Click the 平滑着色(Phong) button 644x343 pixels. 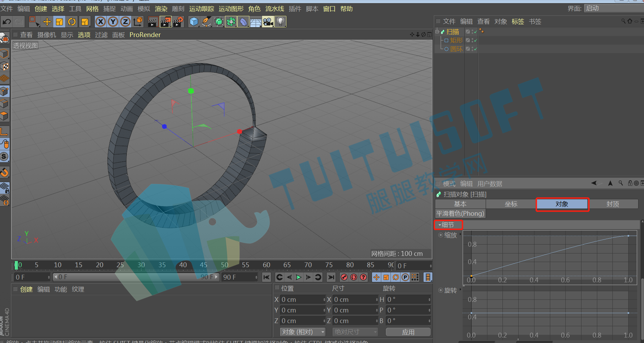(x=460, y=214)
